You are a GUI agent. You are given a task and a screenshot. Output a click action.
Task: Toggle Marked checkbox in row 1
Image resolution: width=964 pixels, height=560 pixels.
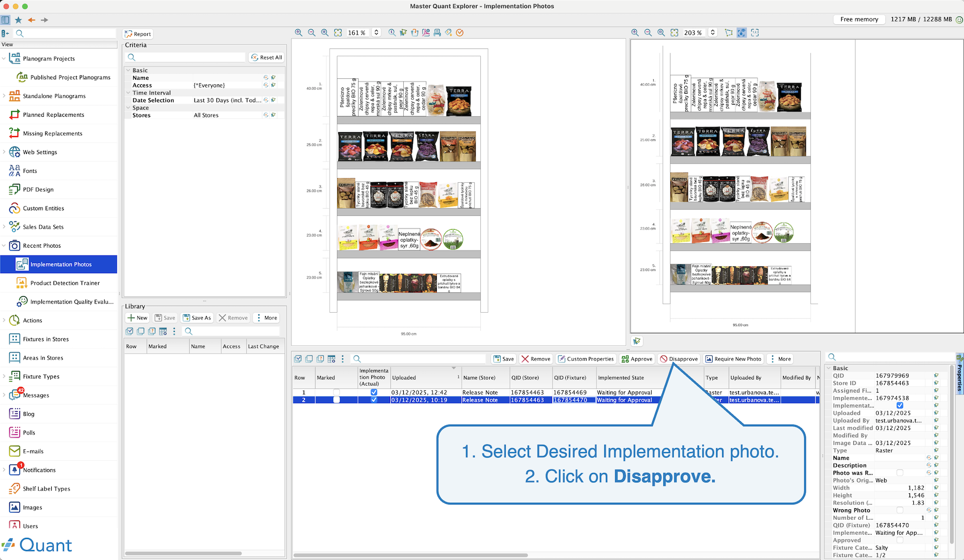(337, 393)
